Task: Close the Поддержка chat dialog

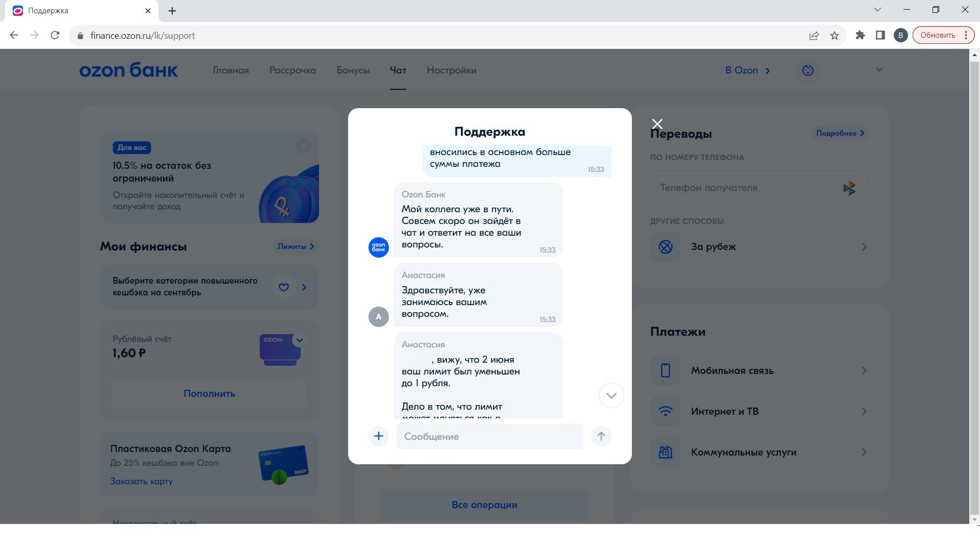Action: [657, 124]
